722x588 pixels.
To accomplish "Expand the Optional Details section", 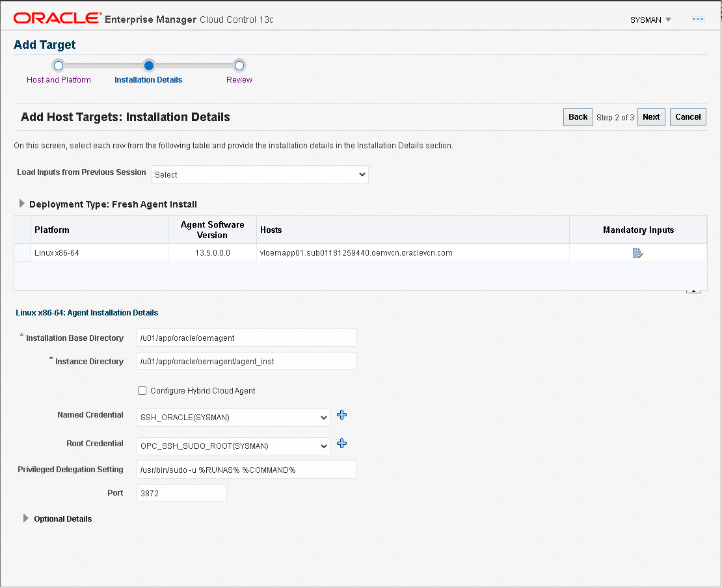I will point(25,518).
